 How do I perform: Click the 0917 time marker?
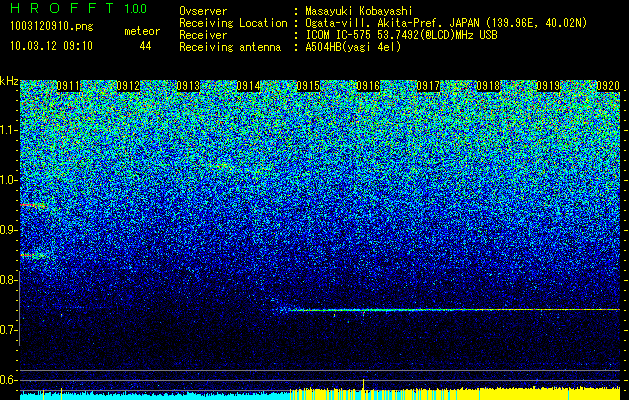428,86
